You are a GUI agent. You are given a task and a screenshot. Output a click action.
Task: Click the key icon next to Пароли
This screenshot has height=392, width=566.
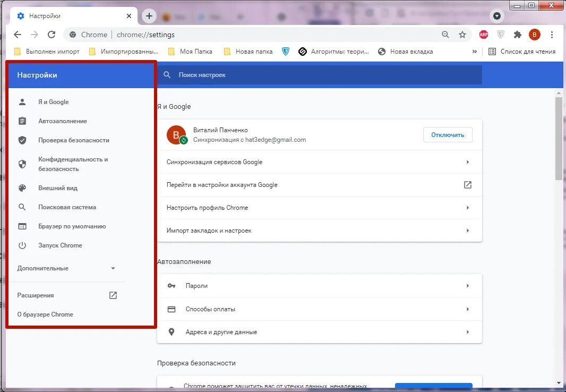point(171,286)
